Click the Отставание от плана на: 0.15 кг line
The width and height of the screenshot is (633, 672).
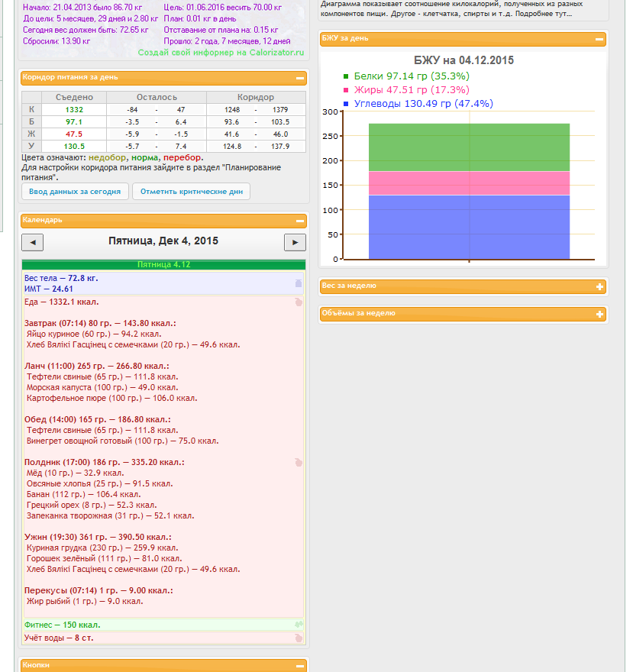pyautogui.click(x=221, y=30)
